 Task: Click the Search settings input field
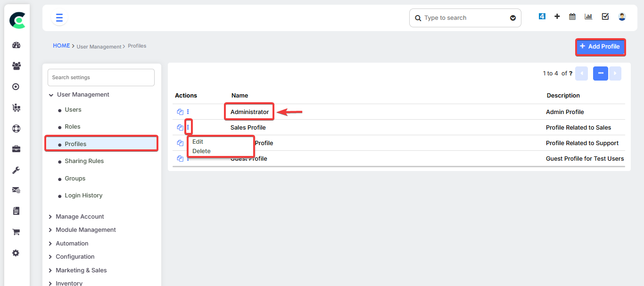click(x=101, y=78)
